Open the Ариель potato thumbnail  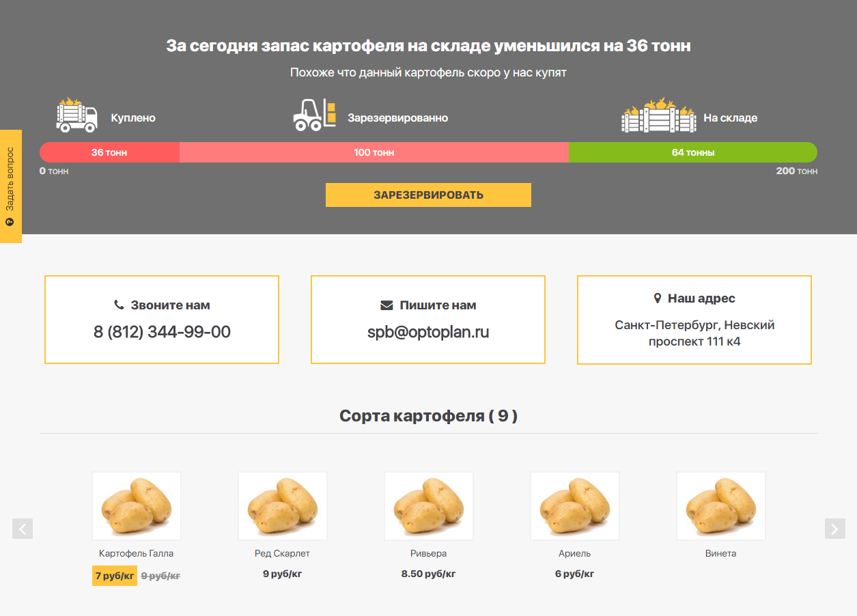[575, 506]
